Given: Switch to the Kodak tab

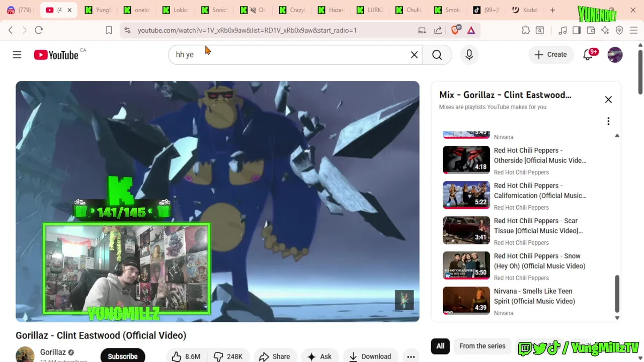Looking at the screenshot, I should coord(525,10).
